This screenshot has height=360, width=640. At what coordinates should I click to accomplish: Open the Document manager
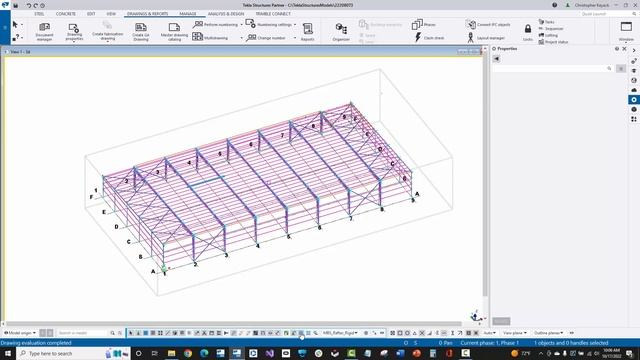pyautogui.click(x=44, y=31)
